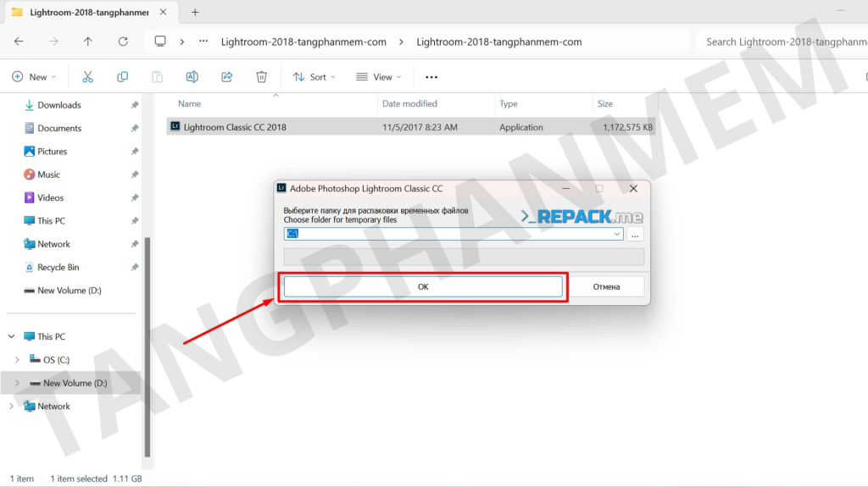Click the monitor icon in address bar
This screenshot has height=488, width=868.
160,42
